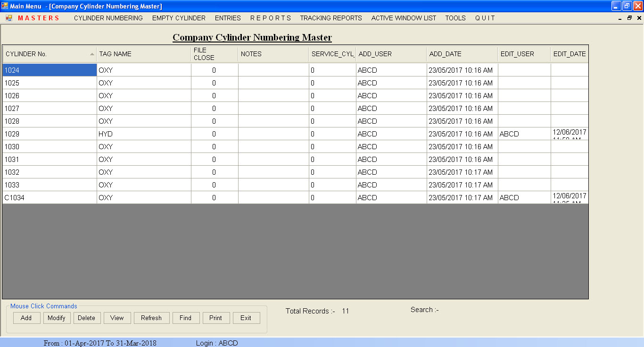Screen dimensions: 644x347
Task: Open the TRACKING REPORTS menu
Action: coord(331,18)
